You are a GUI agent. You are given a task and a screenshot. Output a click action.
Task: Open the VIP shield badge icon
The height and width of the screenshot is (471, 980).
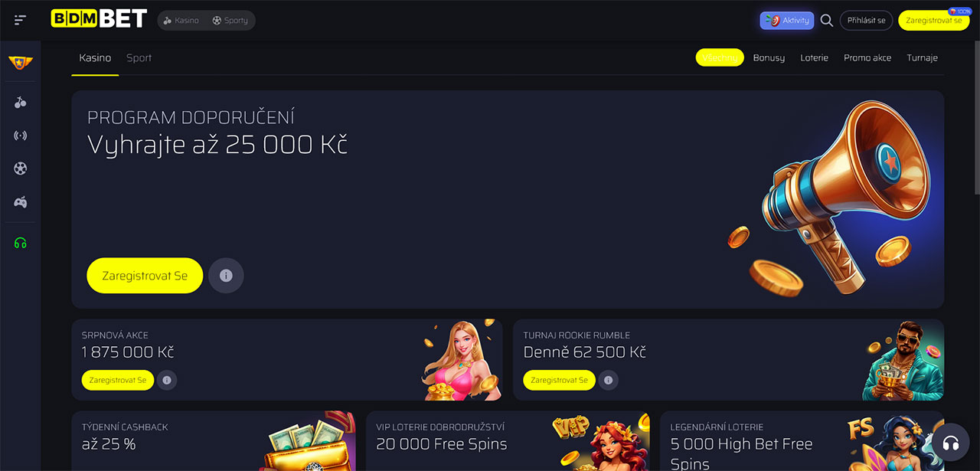pos(21,62)
